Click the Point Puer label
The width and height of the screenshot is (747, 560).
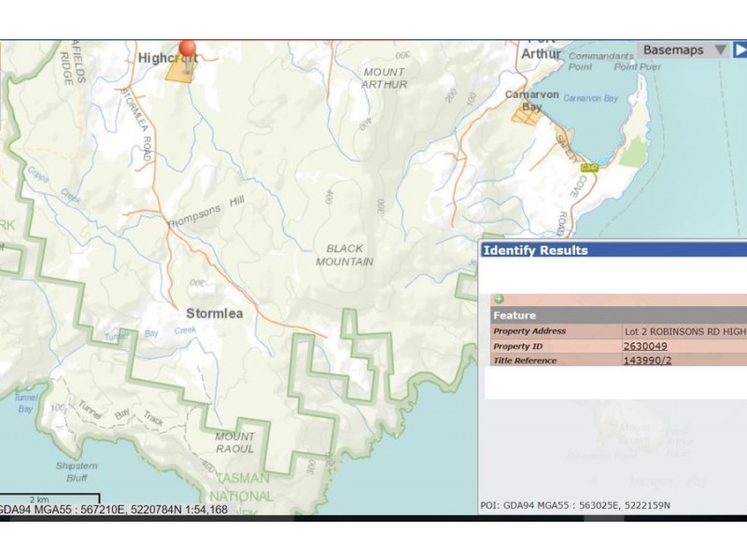coord(638,67)
